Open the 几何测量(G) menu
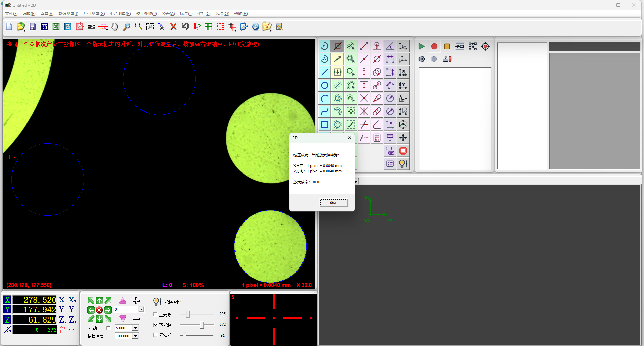Image resolution: width=644 pixels, height=346 pixels. [x=94, y=14]
